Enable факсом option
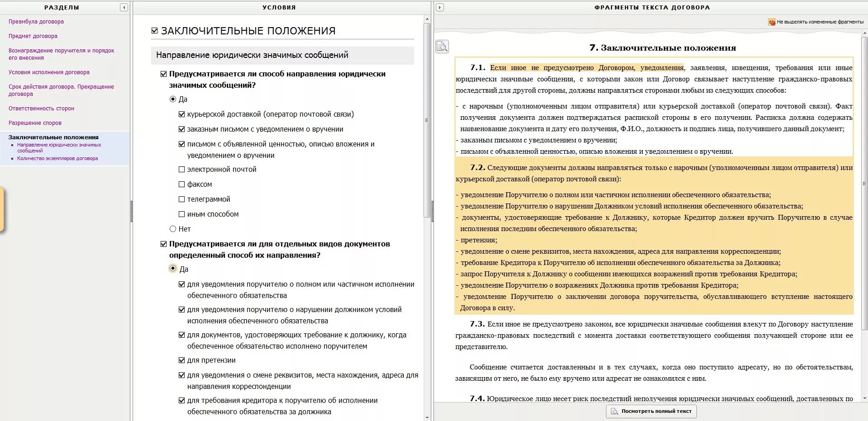This screenshot has width=868, height=421. tap(181, 184)
